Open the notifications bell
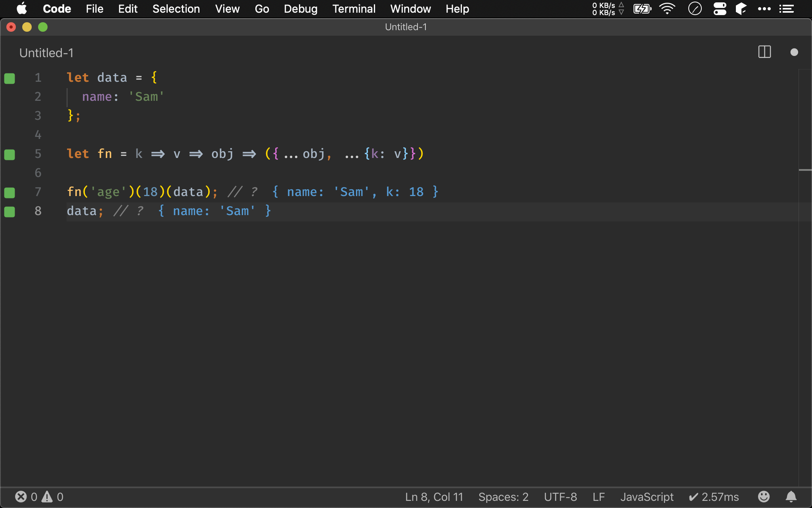Image resolution: width=812 pixels, height=508 pixels. coord(791,496)
